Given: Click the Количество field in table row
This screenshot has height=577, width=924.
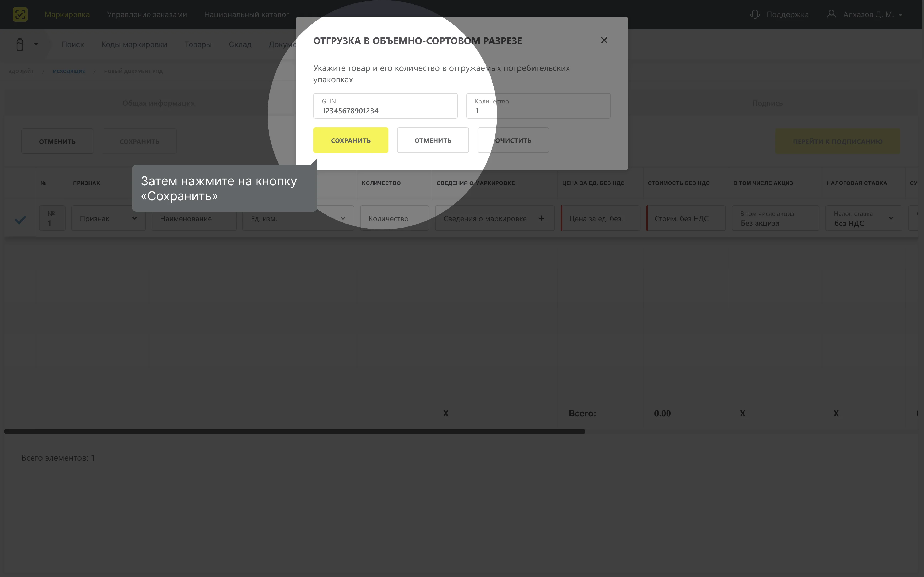Looking at the screenshot, I should tap(394, 218).
